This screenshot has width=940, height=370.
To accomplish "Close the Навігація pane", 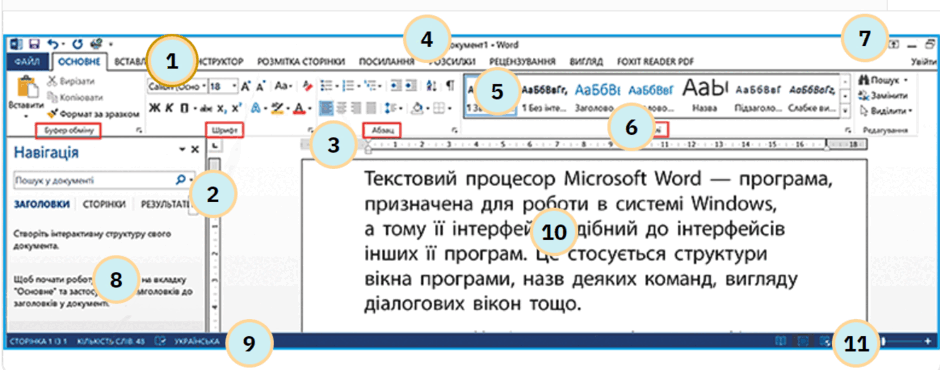I will coord(195,150).
